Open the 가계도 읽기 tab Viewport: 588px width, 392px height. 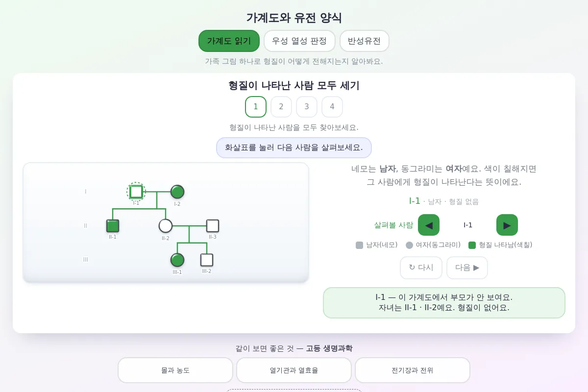[x=229, y=41]
